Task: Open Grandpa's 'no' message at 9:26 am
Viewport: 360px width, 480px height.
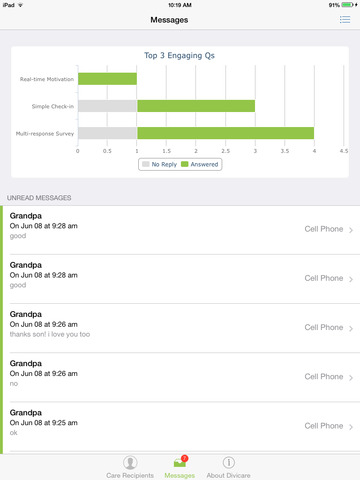Action: coord(181,377)
